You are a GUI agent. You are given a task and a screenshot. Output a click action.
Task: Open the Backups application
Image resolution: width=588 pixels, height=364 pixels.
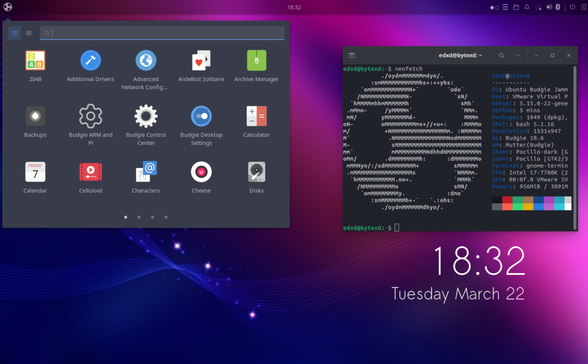pos(35,116)
